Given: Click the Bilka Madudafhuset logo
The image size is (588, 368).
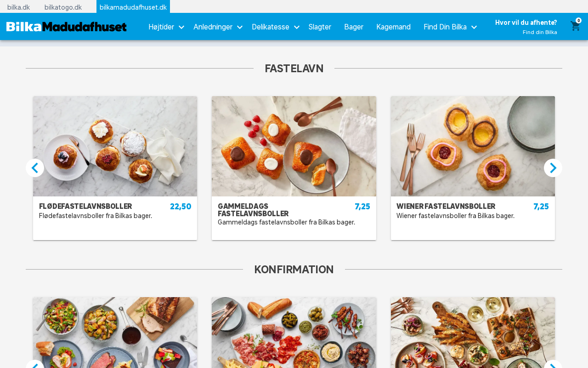Looking at the screenshot, I should pyautogui.click(x=67, y=27).
